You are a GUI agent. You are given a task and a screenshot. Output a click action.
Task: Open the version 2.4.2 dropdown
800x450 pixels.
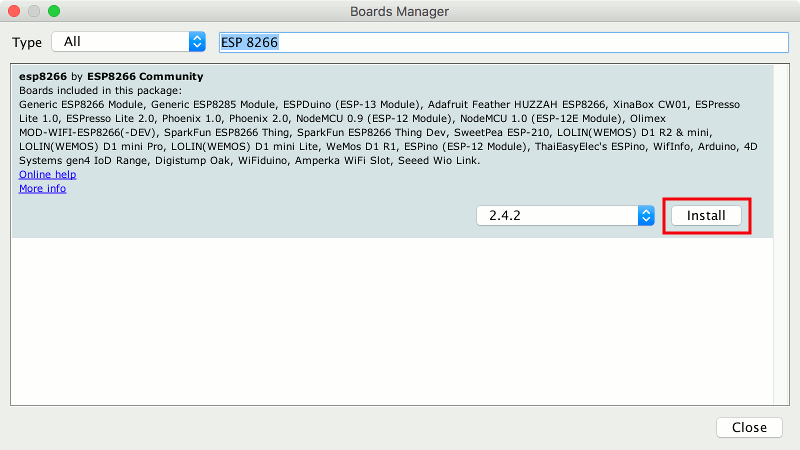tap(565, 215)
